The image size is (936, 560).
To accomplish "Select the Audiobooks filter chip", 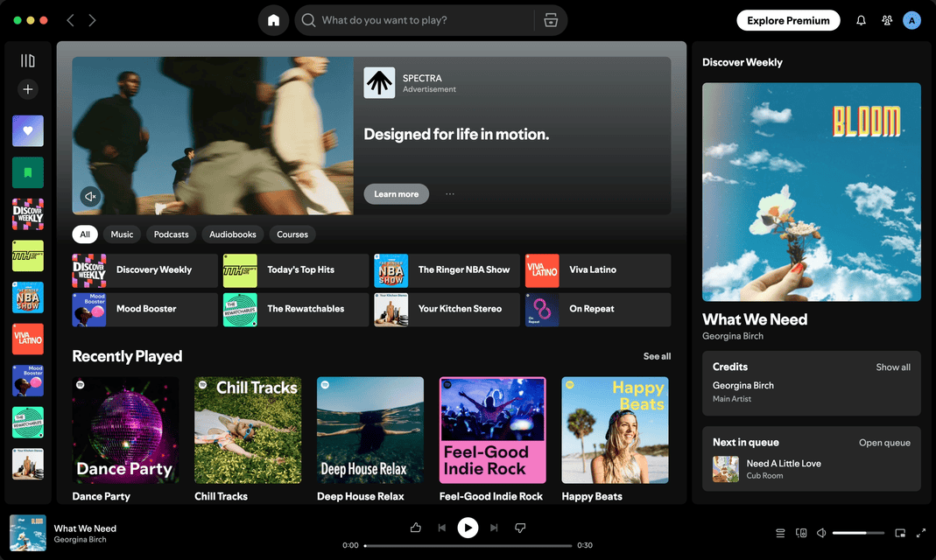I will click(x=233, y=234).
